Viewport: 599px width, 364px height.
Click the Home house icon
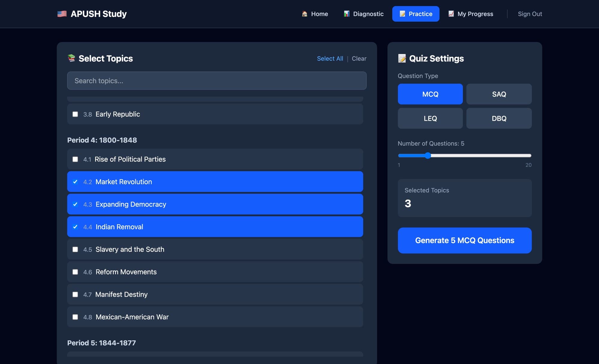coord(305,14)
